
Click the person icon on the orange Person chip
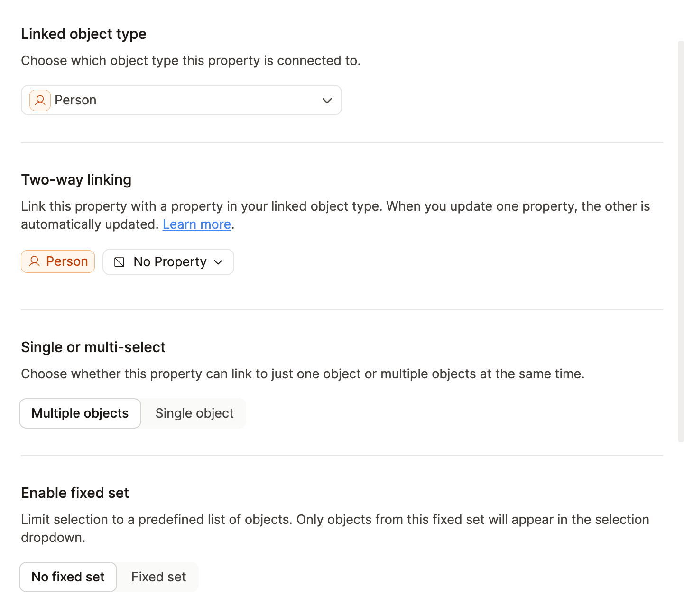(x=35, y=261)
